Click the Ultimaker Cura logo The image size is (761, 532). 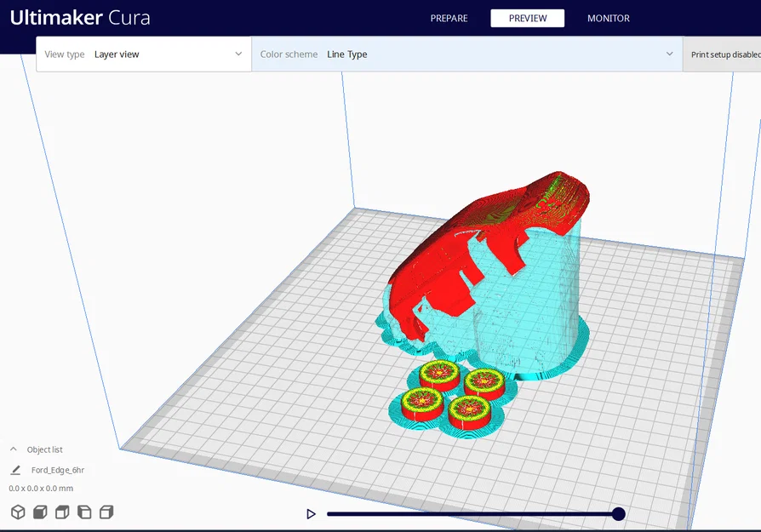[80, 18]
